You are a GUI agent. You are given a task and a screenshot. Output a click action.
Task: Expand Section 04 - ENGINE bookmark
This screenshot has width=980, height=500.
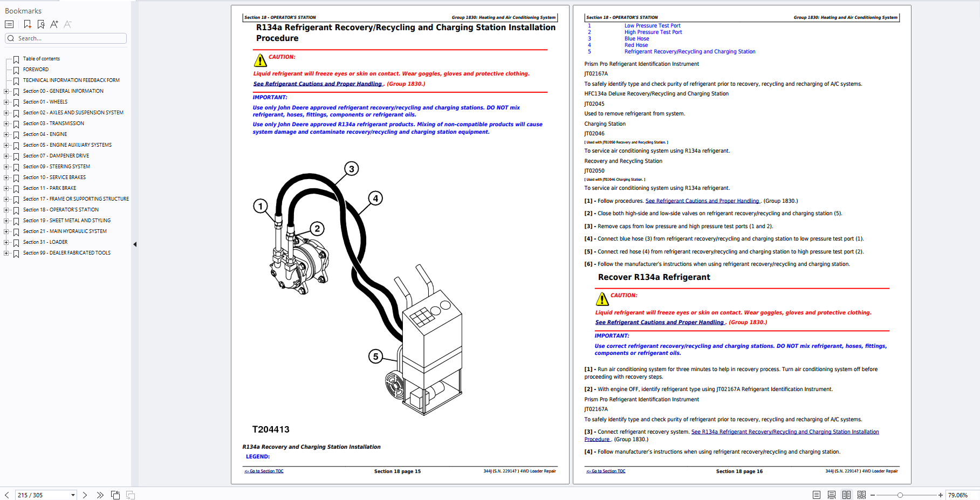[6, 134]
